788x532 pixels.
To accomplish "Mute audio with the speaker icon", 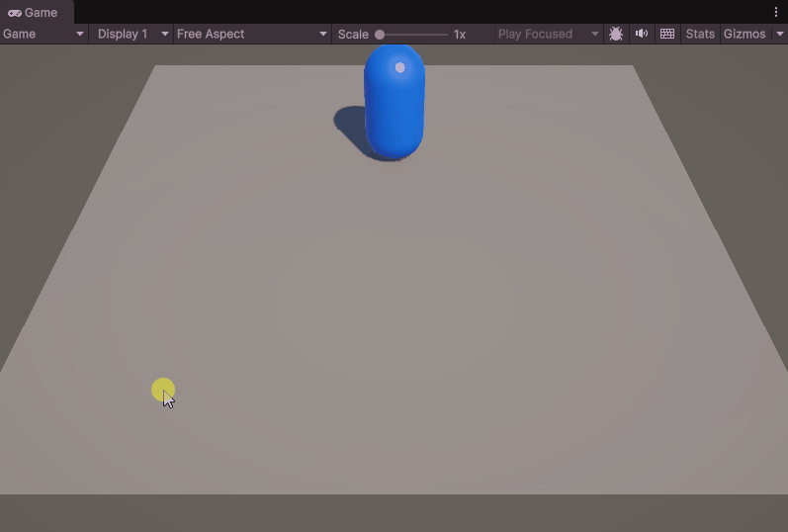I will pyautogui.click(x=642, y=35).
